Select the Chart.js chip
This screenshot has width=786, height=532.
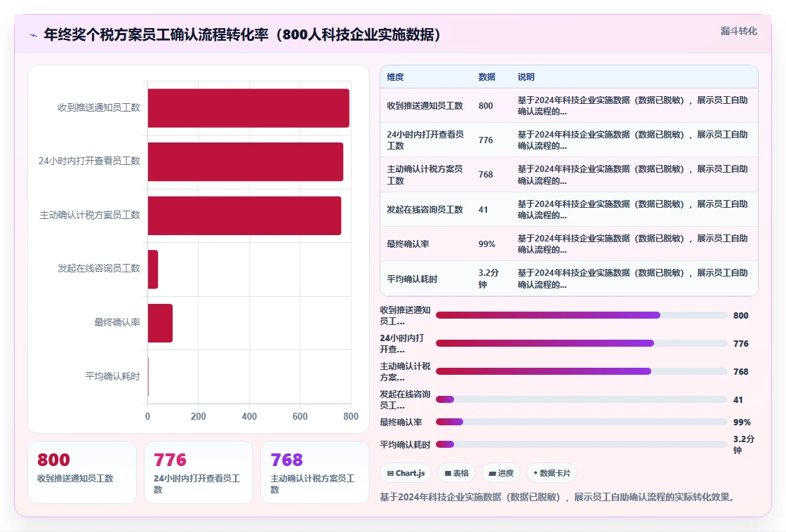coord(406,473)
